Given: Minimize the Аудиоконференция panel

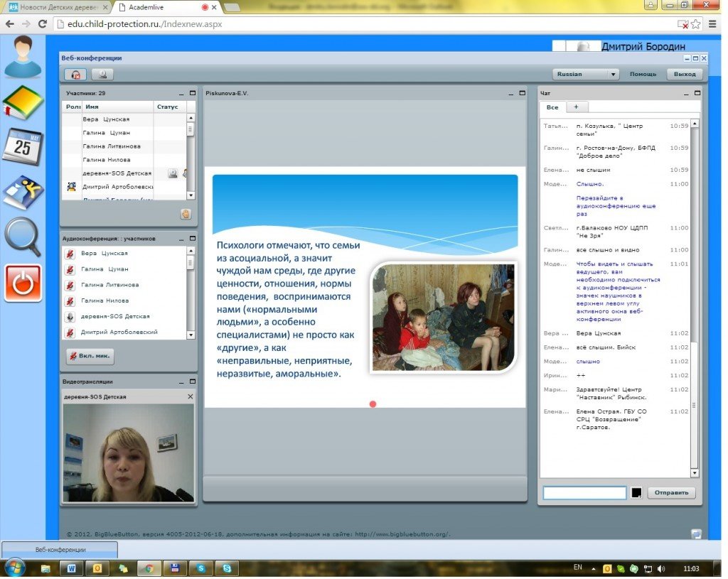Looking at the screenshot, I should point(181,239).
